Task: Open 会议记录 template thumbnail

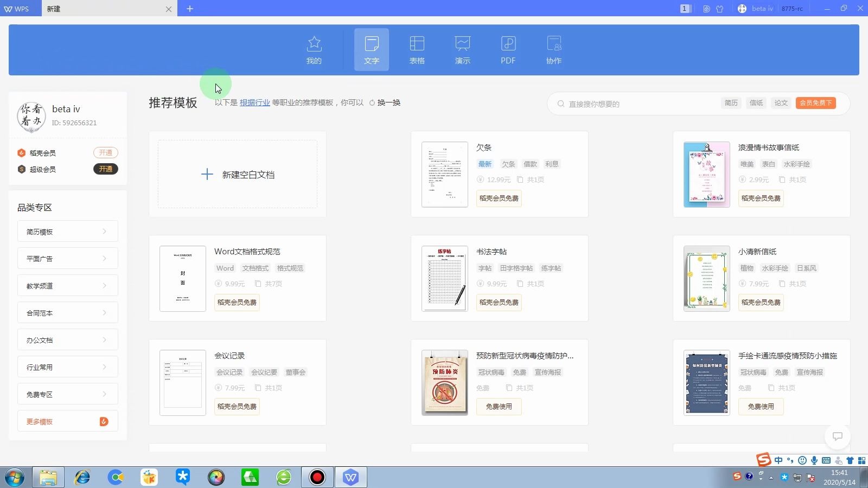Action: (183, 383)
